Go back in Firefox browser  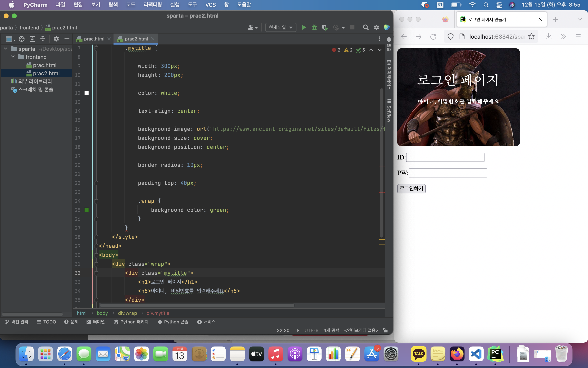pyautogui.click(x=404, y=37)
